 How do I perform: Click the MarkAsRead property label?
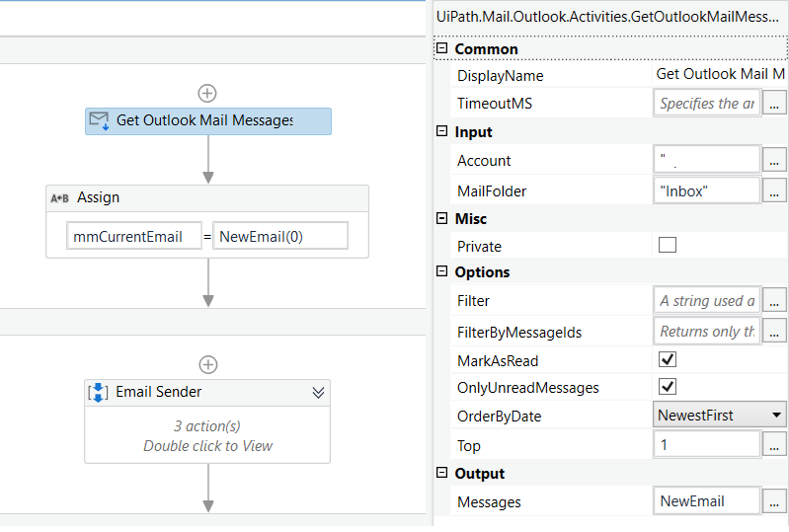click(x=498, y=361)
